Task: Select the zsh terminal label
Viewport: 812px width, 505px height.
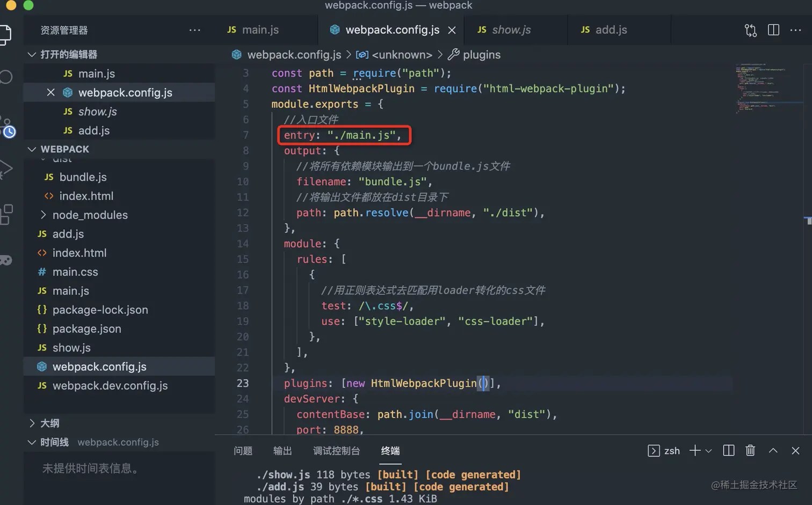Action: point(664,451)
